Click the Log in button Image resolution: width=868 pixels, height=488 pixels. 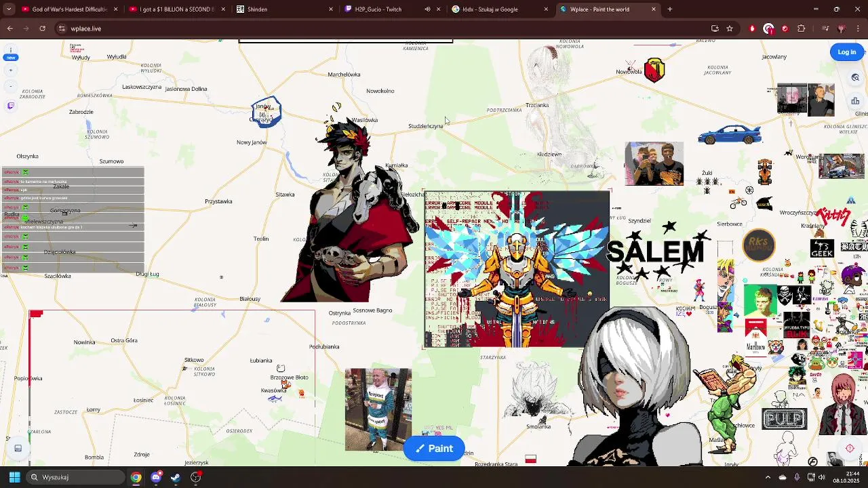846,52
